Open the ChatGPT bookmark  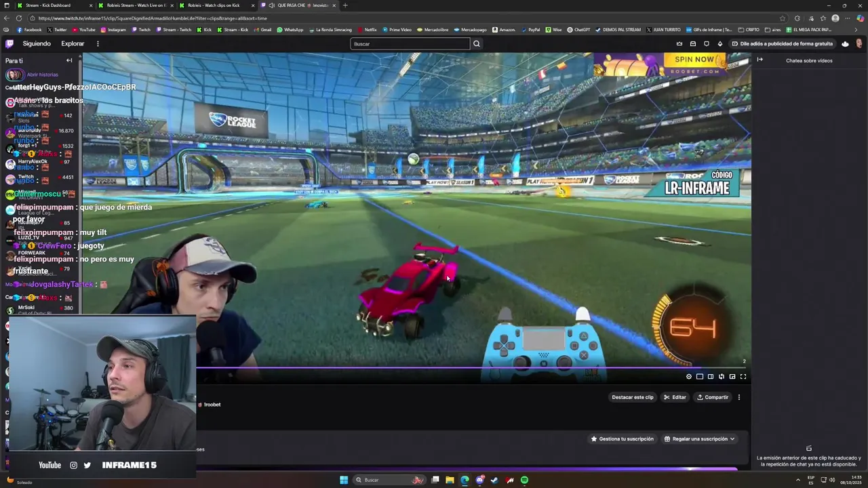(x=578, y=30)
